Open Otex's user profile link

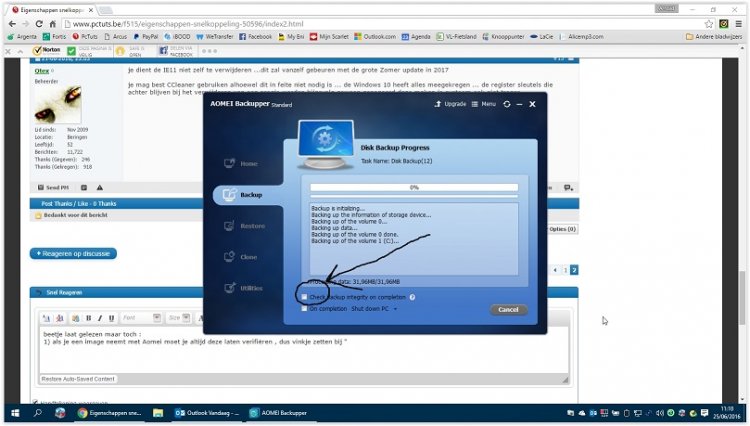coord(42,71)
